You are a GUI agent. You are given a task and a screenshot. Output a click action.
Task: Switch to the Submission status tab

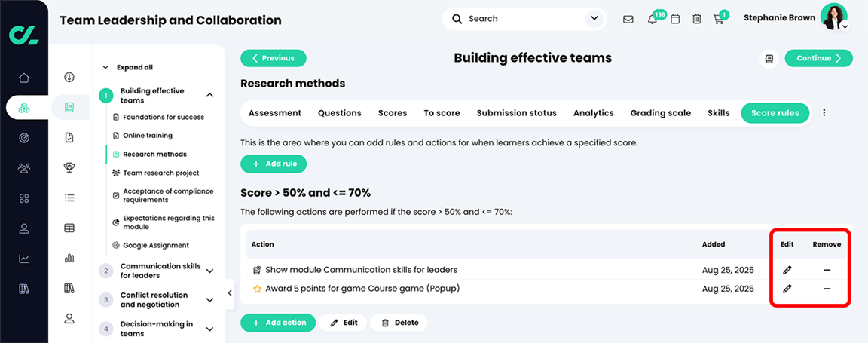coord(516,113)
